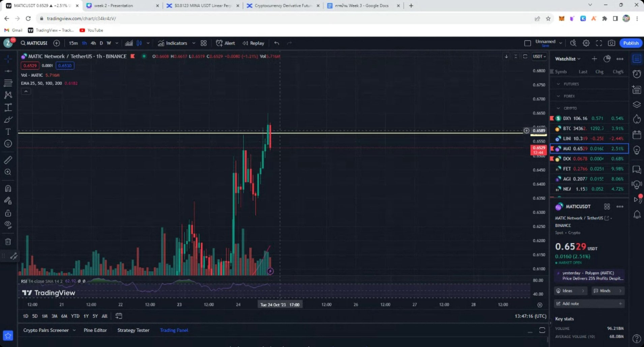Open the notifications bell icon

(637, 215)
